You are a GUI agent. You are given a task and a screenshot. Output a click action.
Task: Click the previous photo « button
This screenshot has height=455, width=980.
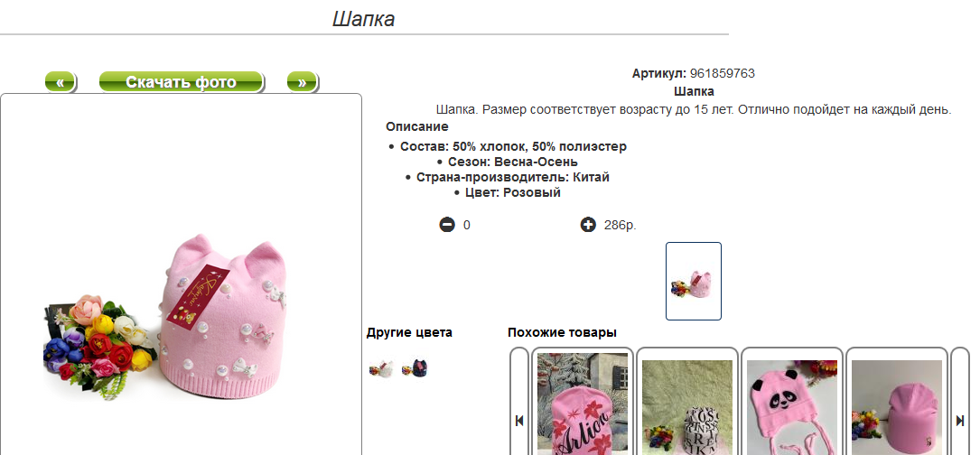coord(60,82)
